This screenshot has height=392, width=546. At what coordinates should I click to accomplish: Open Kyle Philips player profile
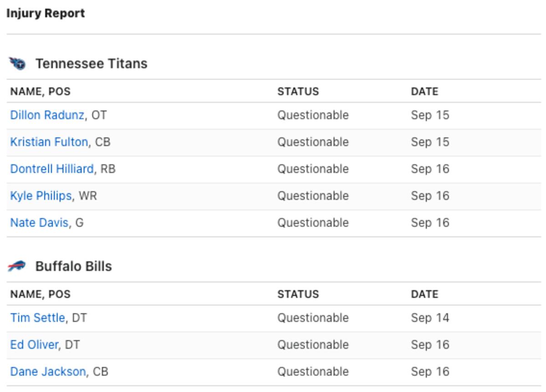40,196
